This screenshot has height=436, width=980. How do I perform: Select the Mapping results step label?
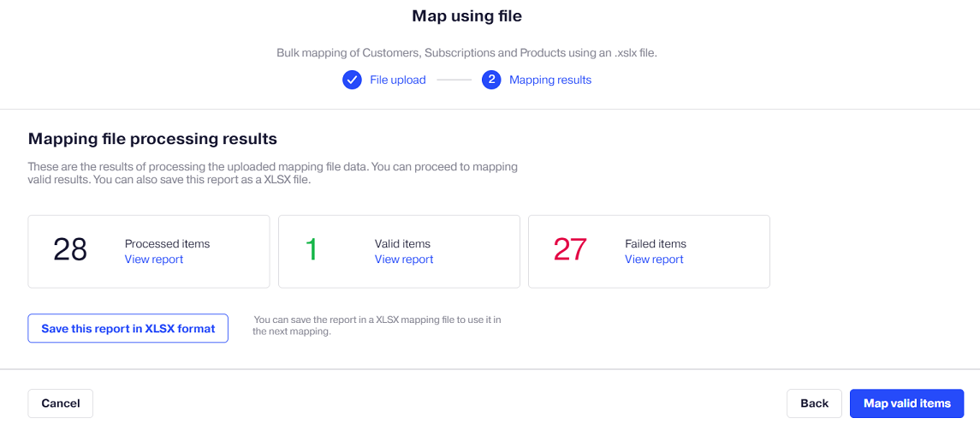[550, 80]
